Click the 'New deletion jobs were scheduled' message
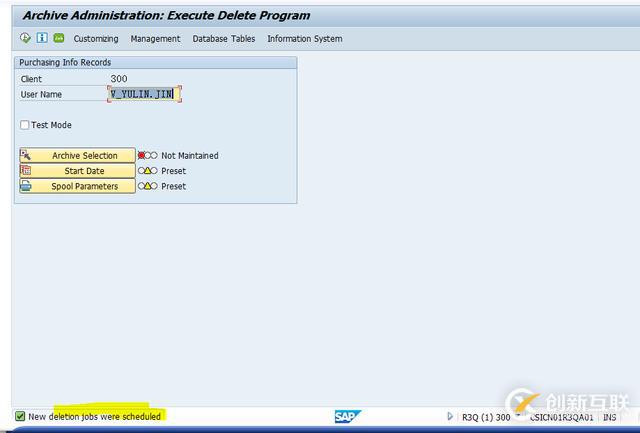 [94, 416]
